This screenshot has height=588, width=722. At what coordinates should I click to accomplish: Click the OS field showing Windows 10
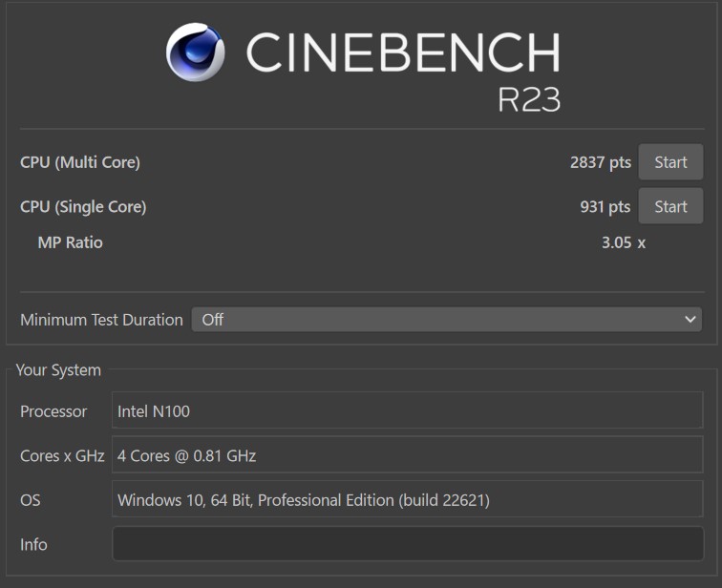coord(408,499)
